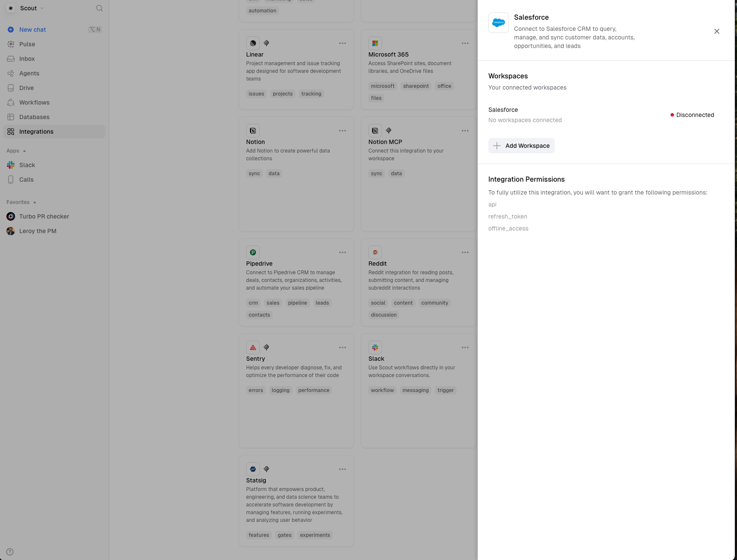Click the Linear integration logo icon
Screen dimensions: 737x560
pos(253,43)
